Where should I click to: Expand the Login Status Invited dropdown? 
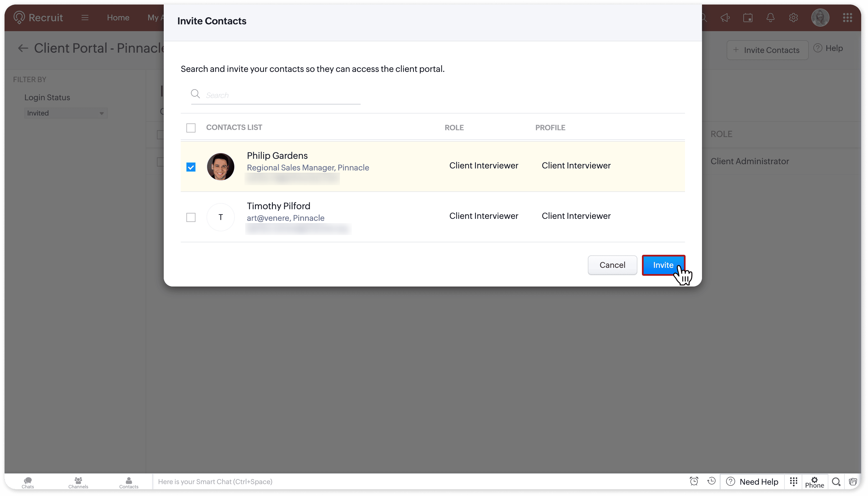pos(65,113)
